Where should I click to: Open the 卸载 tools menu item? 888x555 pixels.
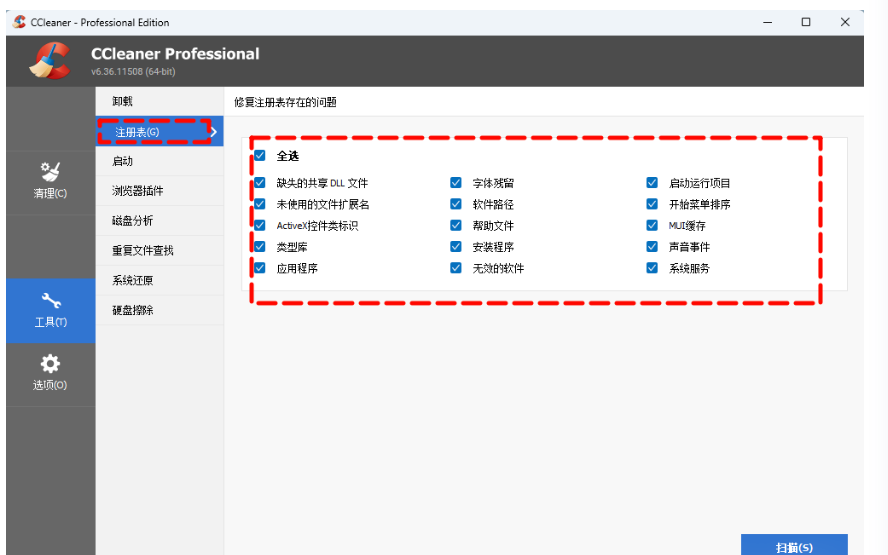click(160, 101)
